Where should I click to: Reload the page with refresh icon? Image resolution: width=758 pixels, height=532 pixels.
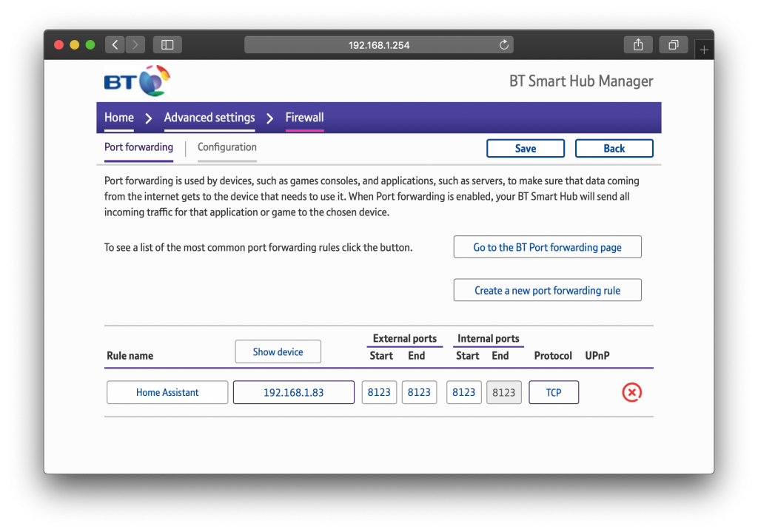pos(503,45)
